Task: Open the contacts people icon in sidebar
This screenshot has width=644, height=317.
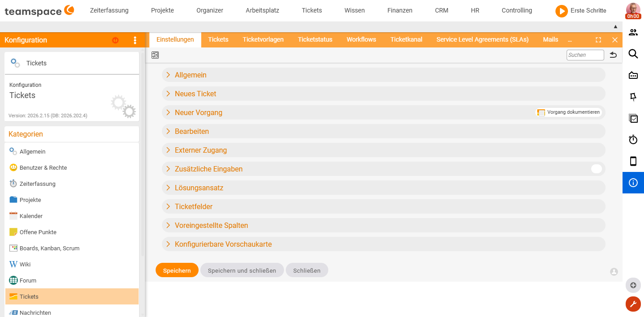Action: coord(633,32)
